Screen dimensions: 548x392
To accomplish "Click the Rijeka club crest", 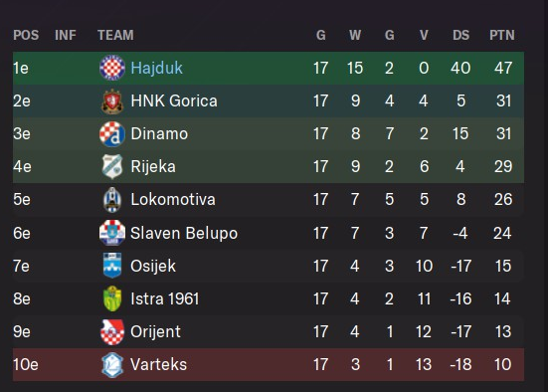I will coord(112,167).
